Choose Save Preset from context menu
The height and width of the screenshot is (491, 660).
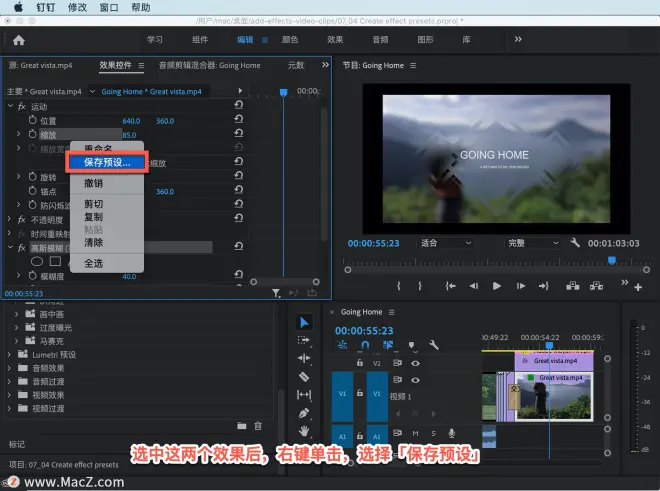pos(107,163)
